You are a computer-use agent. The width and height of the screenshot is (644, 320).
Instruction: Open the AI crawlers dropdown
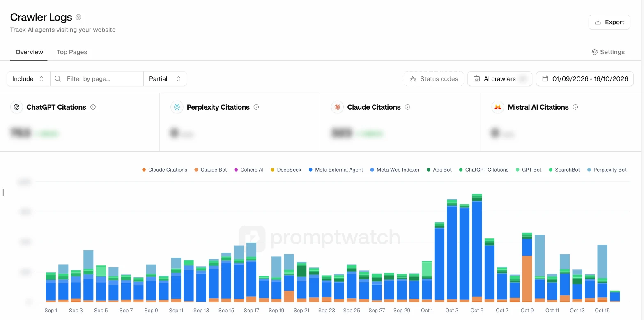(x=500, y=79)
